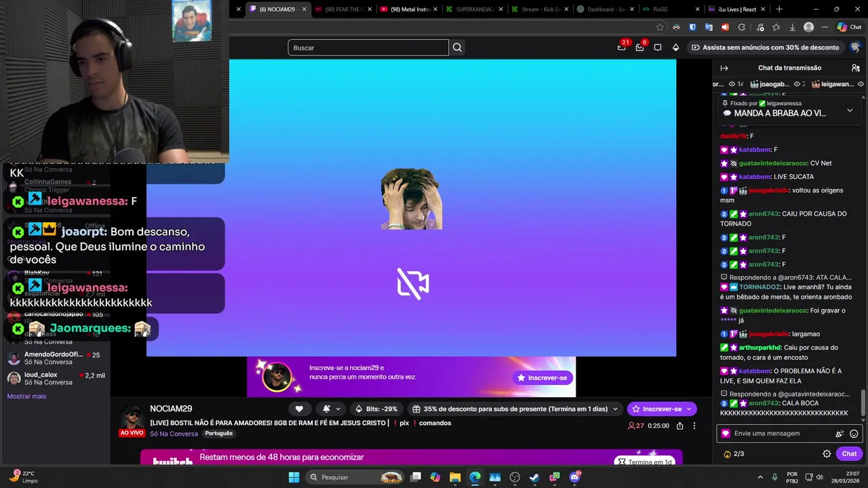
Task: Open the browser favorites list icon
Action: tap(776, 27)
